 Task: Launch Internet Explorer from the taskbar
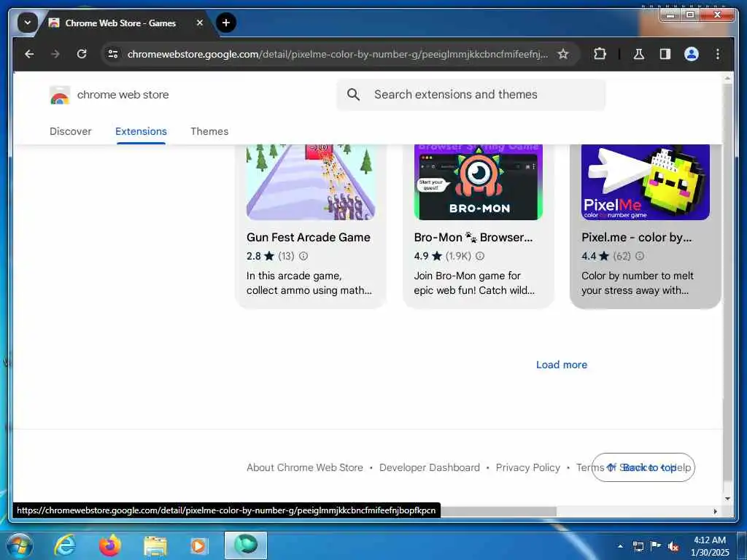[x=65, y=545]
